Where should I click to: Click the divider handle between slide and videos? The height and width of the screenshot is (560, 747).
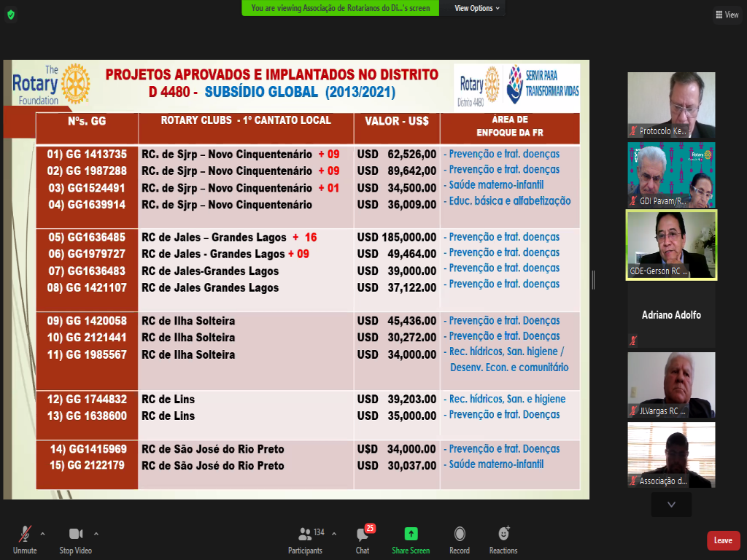coord(593,279)
